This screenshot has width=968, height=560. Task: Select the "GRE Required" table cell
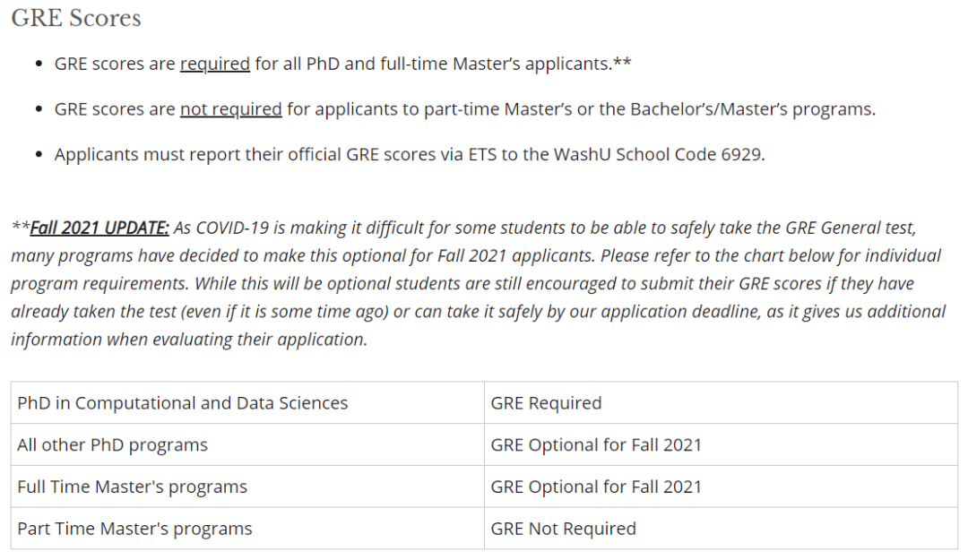point(546,403)
